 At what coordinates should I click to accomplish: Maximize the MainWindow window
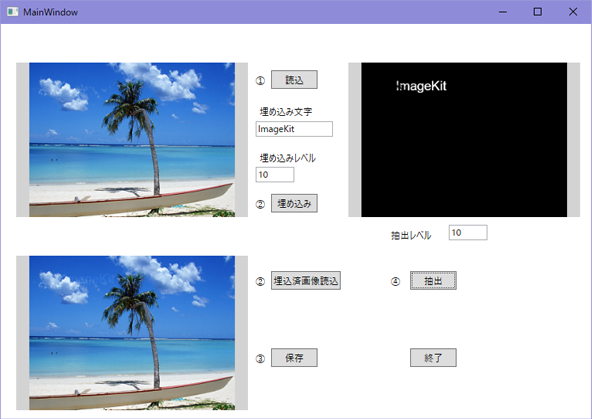(x=538, y=12)
